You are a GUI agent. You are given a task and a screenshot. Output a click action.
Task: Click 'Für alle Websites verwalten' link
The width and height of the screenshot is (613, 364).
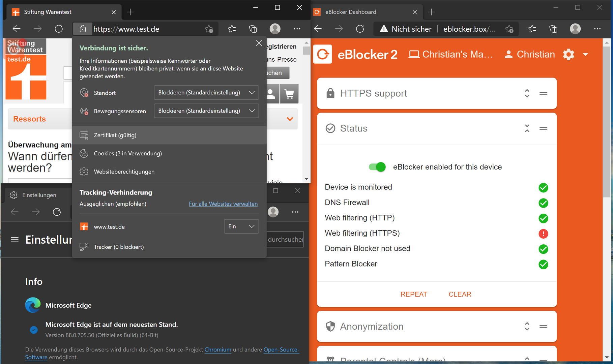(223, 204)
